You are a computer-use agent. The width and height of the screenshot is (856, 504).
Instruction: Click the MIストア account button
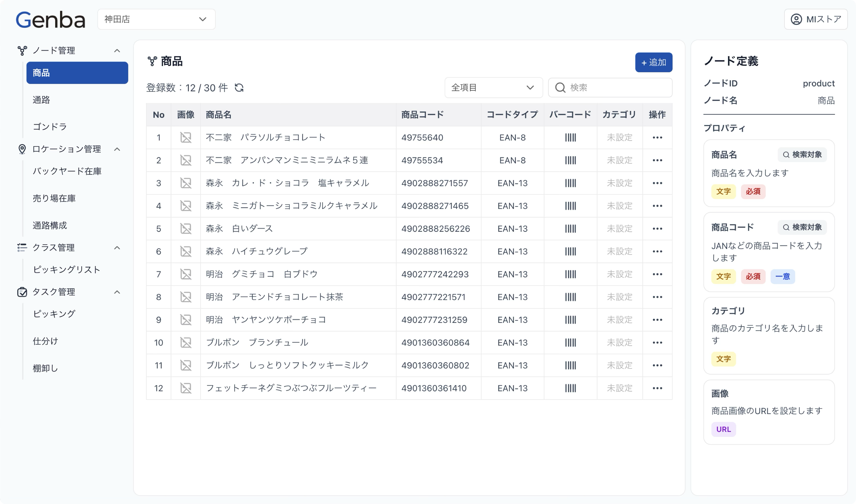tap(816, 19)
